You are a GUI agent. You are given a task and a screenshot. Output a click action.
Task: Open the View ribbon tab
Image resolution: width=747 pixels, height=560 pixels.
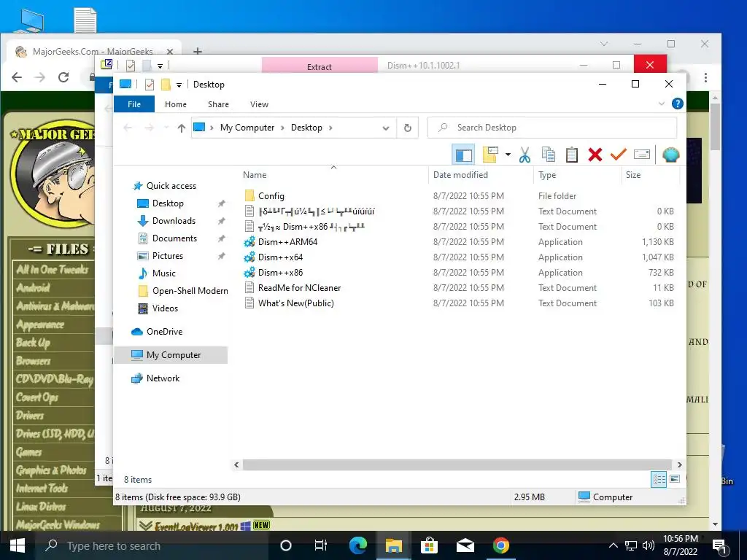tap(259, 104)
